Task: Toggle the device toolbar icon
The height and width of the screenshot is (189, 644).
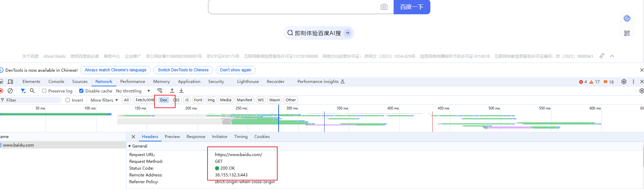Action: tap(11, 82)
